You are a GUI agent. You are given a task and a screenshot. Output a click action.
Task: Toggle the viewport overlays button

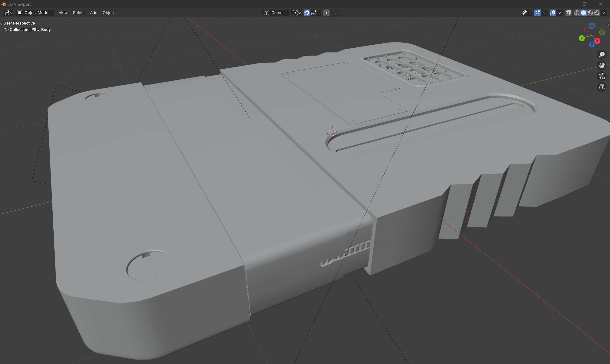[553, 13]
